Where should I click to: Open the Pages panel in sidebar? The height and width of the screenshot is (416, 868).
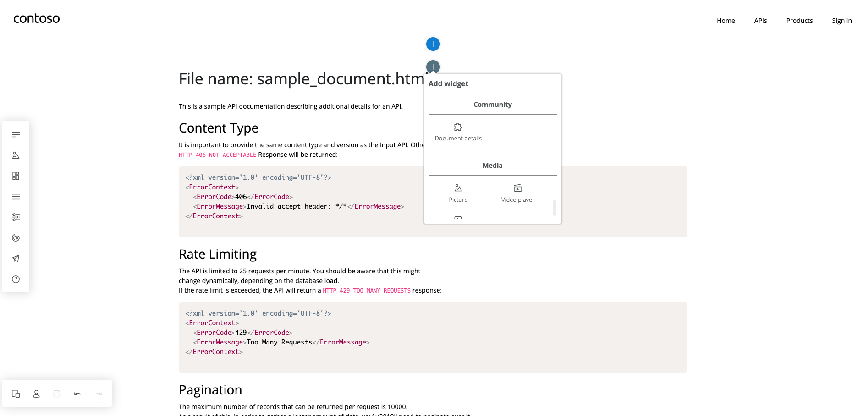16,135
